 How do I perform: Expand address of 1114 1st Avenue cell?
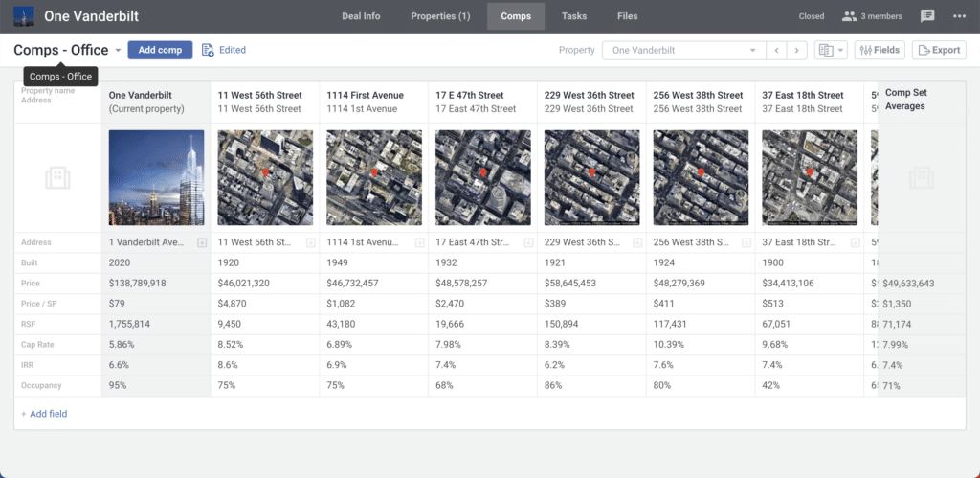click(x=419, y=242)
